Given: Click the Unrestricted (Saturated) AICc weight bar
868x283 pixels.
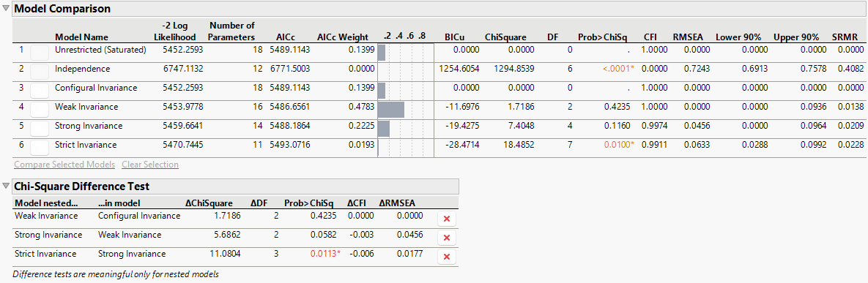Looking at the screenshot, I should (x=382, y=53).
